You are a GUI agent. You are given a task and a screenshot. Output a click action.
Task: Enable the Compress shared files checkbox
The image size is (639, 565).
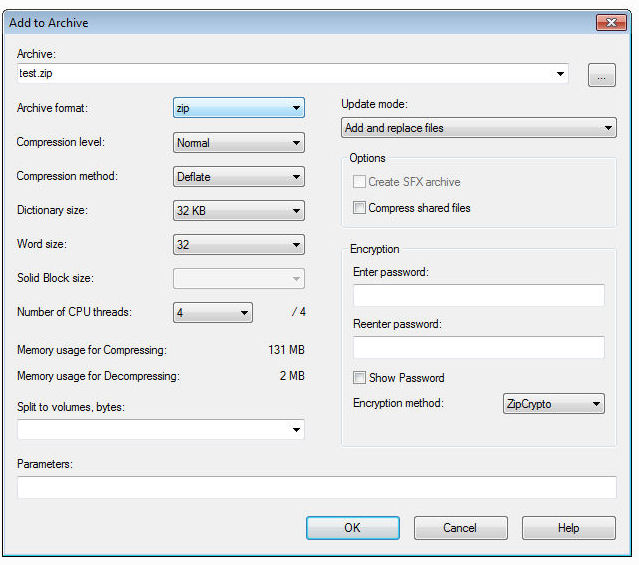pyautogui.click(x=359, y=207)
